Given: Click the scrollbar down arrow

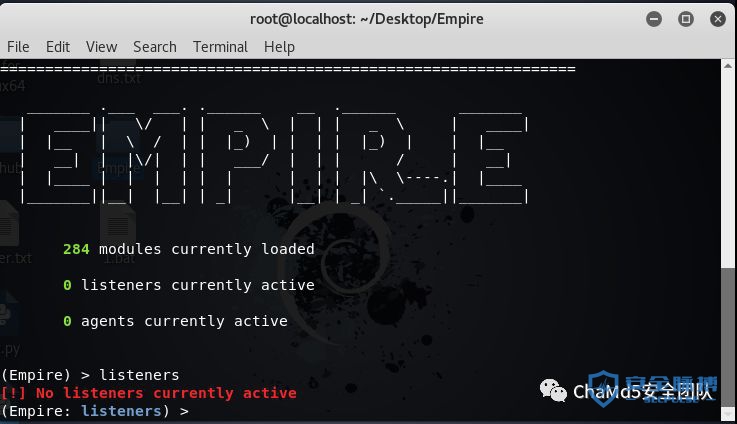Looking at the screenshot, I should (728, 414).
